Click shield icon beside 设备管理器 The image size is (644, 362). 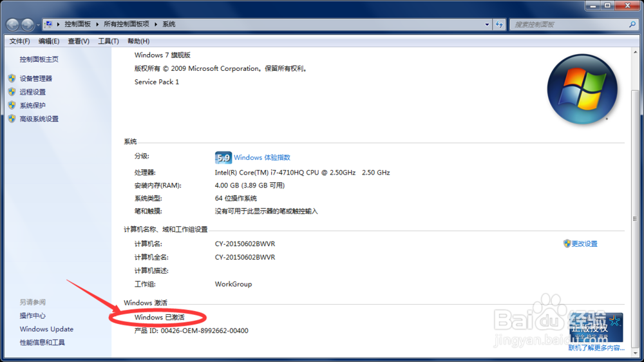(12, 78)
